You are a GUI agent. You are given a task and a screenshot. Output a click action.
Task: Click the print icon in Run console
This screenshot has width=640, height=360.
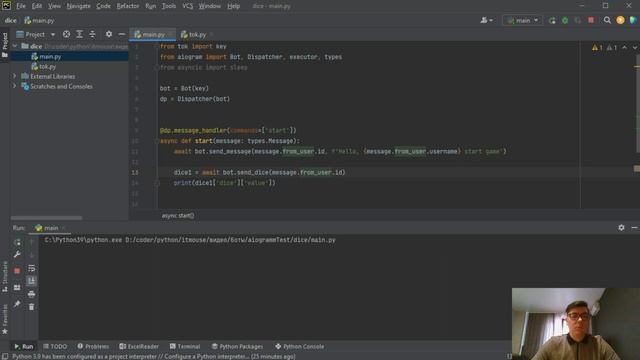(x=31, y=294)
